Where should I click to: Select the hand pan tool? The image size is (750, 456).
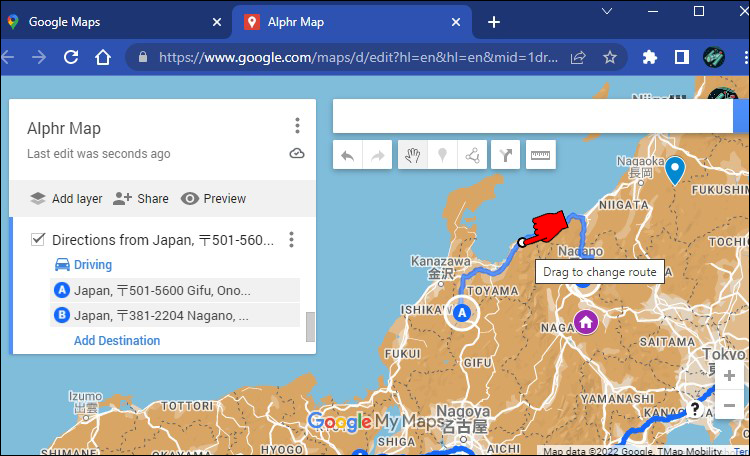[x=411, y=155]
